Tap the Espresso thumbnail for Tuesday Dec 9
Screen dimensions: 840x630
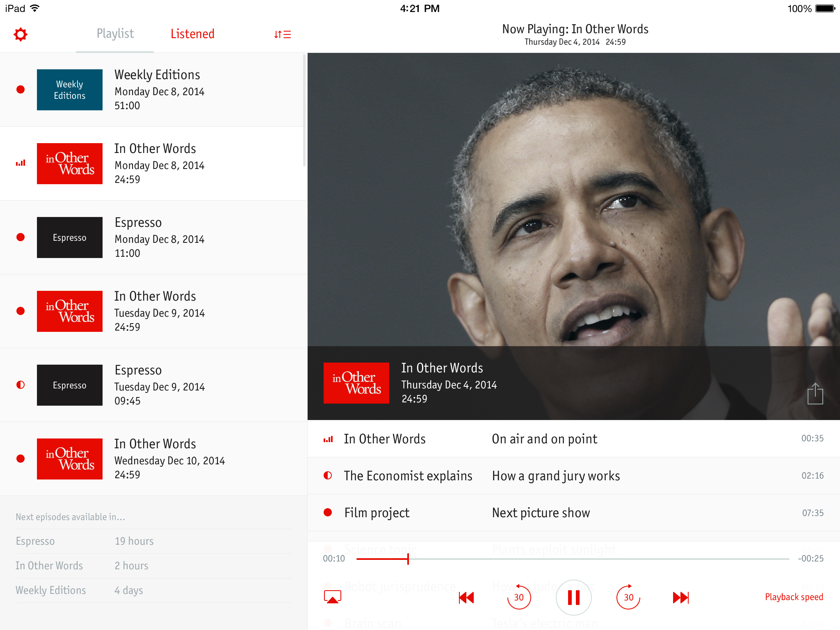(70, 385)
